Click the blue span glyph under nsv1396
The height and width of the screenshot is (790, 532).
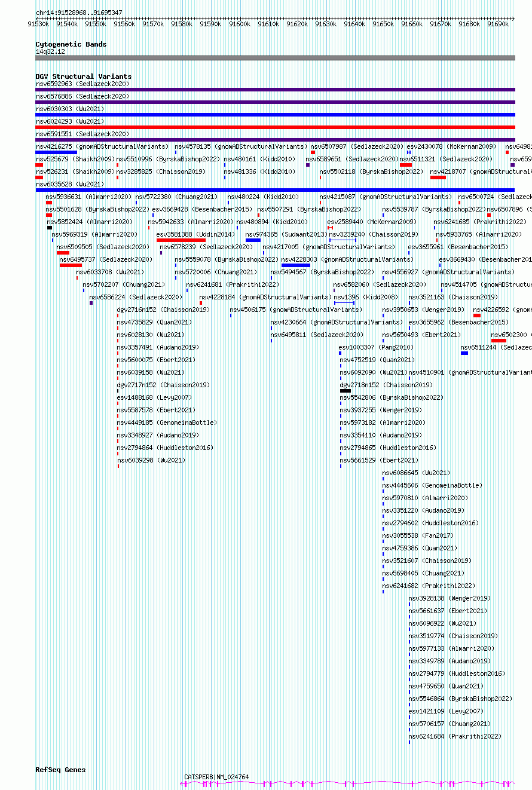pos(344,303)
